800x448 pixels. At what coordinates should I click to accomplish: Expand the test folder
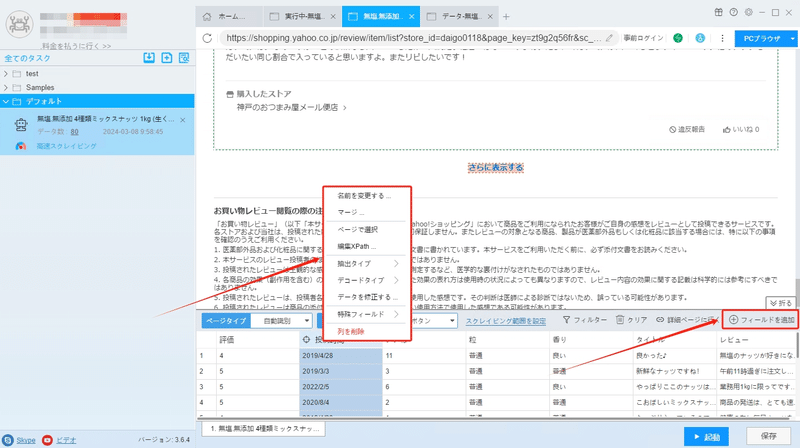pyautogui.click(x=6, y=74)
